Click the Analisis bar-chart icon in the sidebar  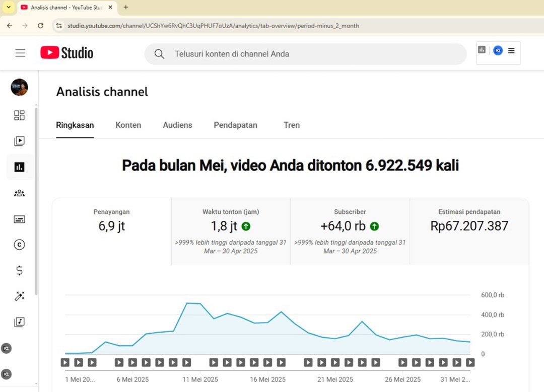(20, 167)
